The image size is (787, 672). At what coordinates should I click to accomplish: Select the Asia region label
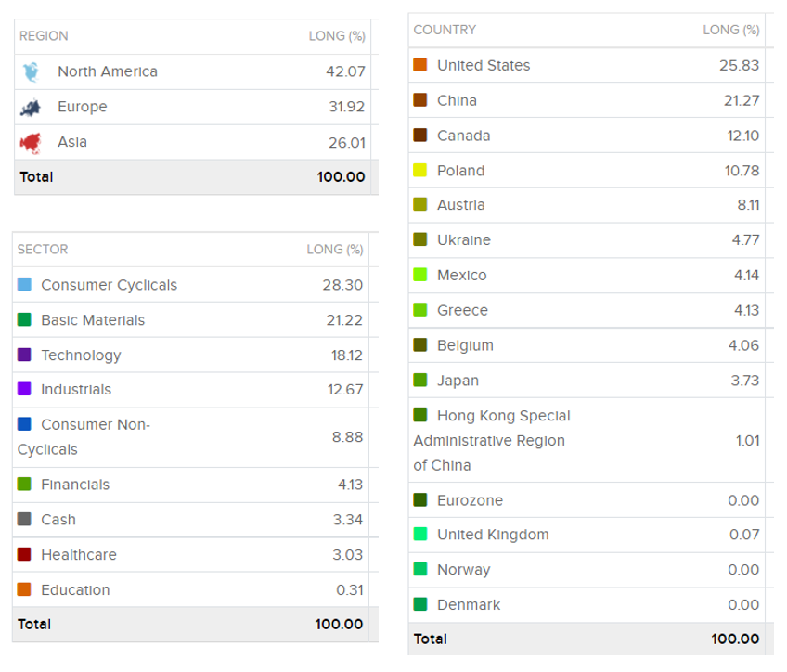(x=72, y=142)
